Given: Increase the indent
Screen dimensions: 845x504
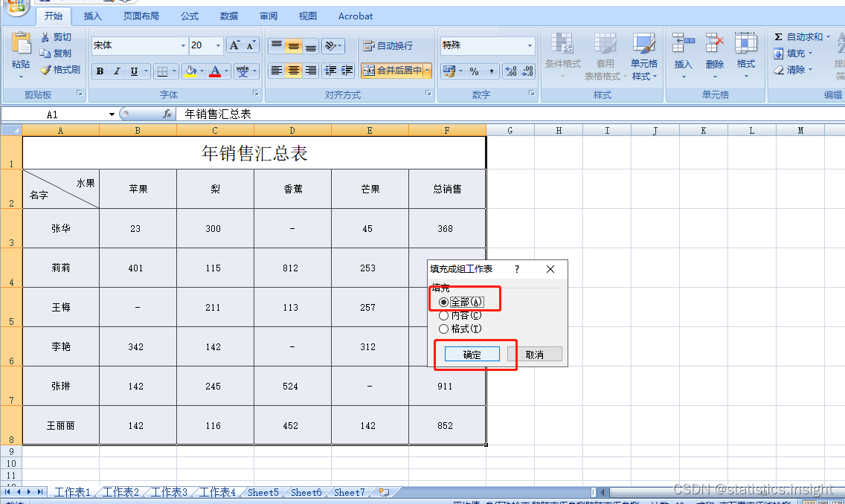Looking at the screenshot, I should [x=347, y=71].
